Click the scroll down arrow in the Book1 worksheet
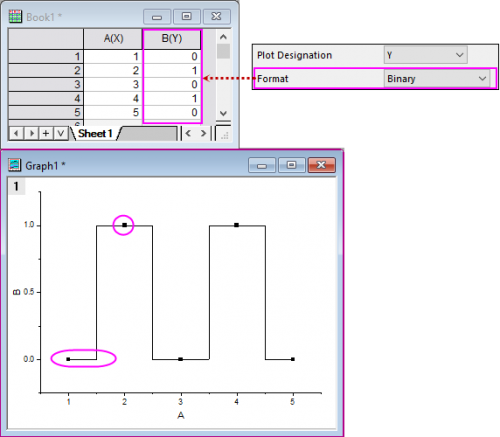Screen dimensions: 500x437 click(x=223, y=113)
